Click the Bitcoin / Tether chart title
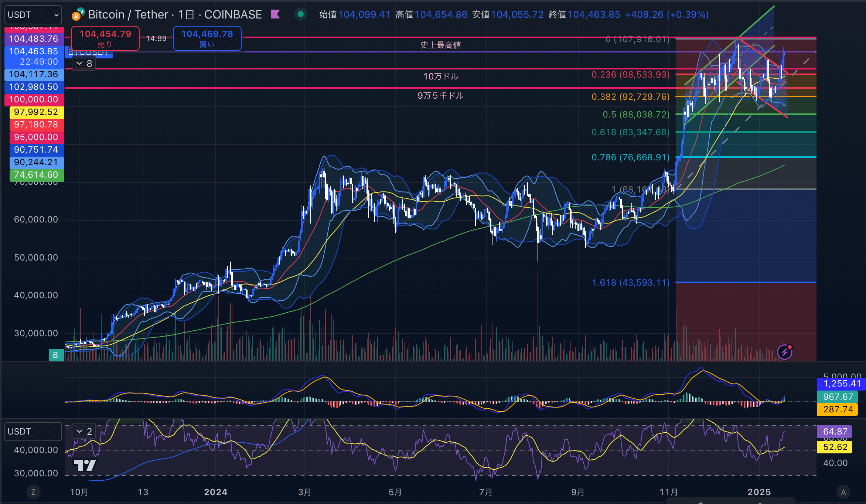 pos(175,14)
